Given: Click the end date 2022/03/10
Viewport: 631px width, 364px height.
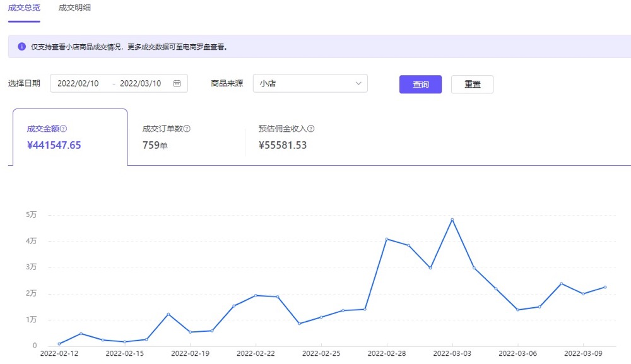Looking at the screenshot, I should pyautogui.click(x=141, y=83).
